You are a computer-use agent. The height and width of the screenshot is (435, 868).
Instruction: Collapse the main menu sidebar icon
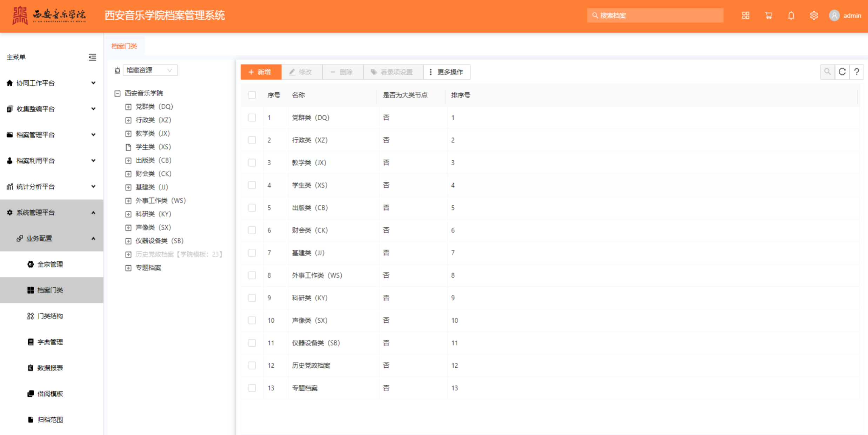[92, 57]
